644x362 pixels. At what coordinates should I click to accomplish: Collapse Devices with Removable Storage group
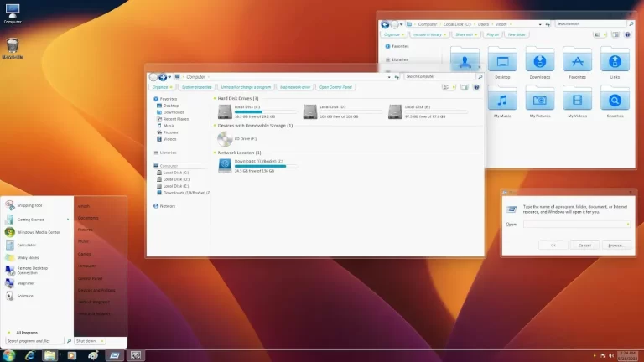(215, 126)
